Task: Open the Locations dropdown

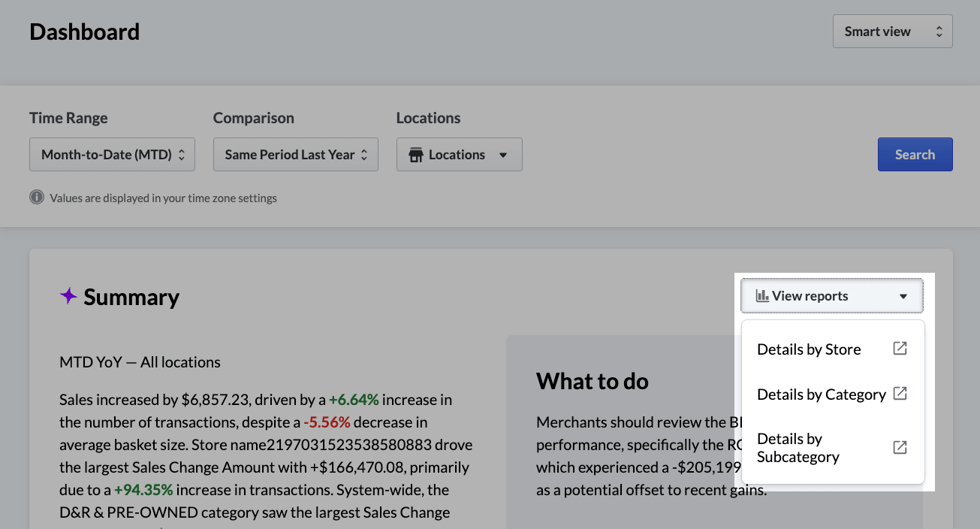Action: click(x=459, y=154)
